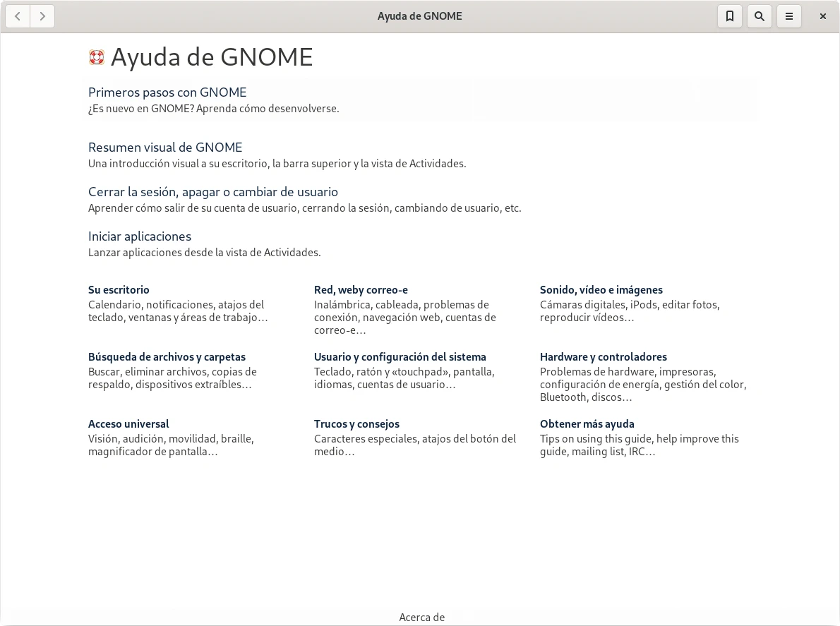Click the Acerca de link

tap(421, 618)
